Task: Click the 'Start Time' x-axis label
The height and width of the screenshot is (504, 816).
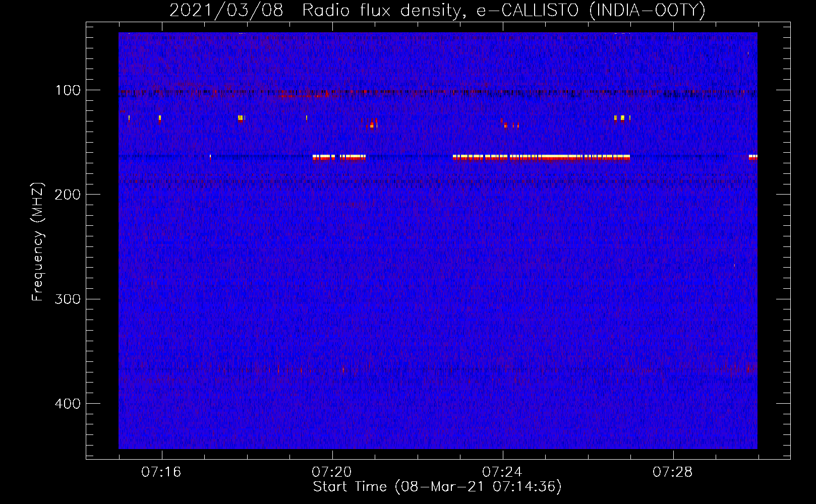Action: pos(437,487)
